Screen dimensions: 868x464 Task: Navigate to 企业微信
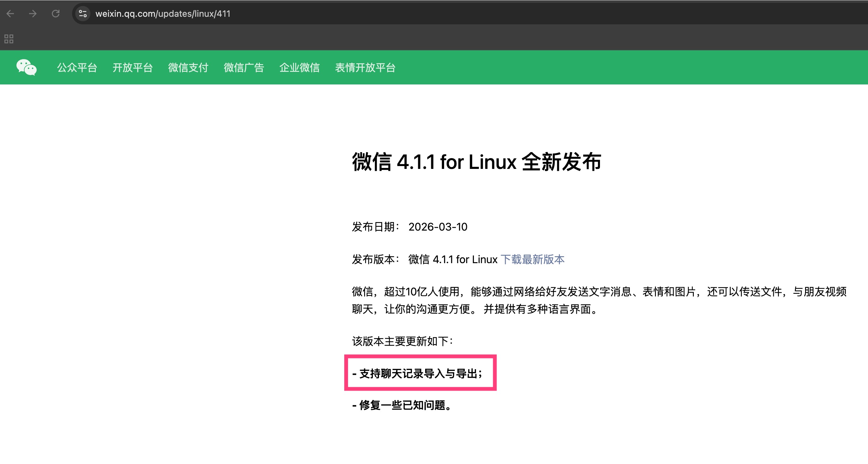tap(299, 67)
